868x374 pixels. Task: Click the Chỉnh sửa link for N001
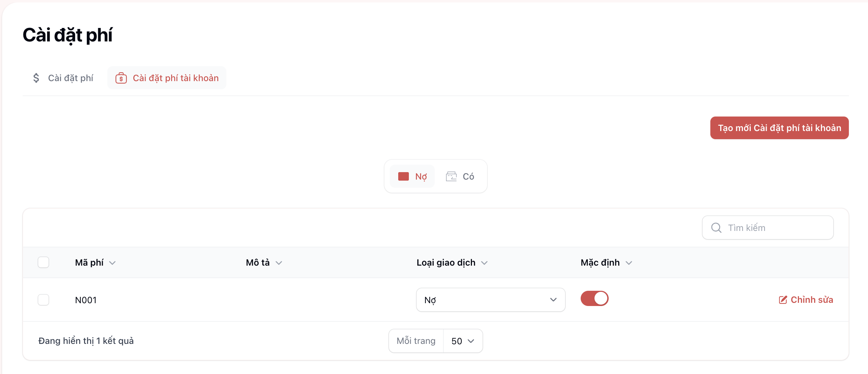click(x=811, y=300)
